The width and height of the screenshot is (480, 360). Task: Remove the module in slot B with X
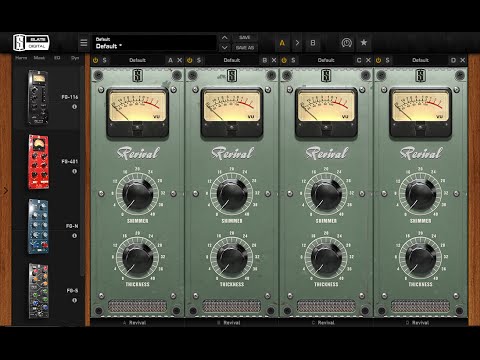pos(274,60)
